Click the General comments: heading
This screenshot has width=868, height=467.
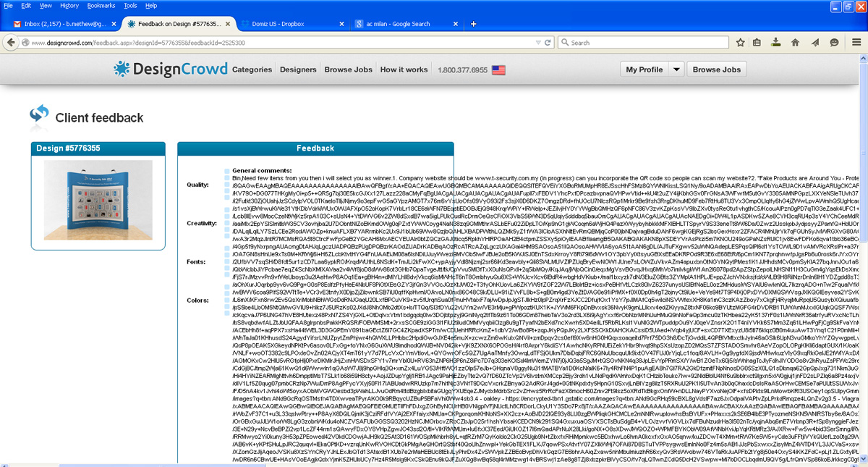click(261, 170)
